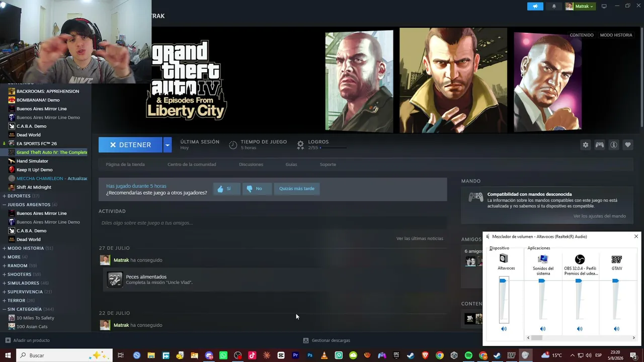Open Ver los ajustes del mando link
This screenshot has height=362, width=644.
(x=600, y=216)
